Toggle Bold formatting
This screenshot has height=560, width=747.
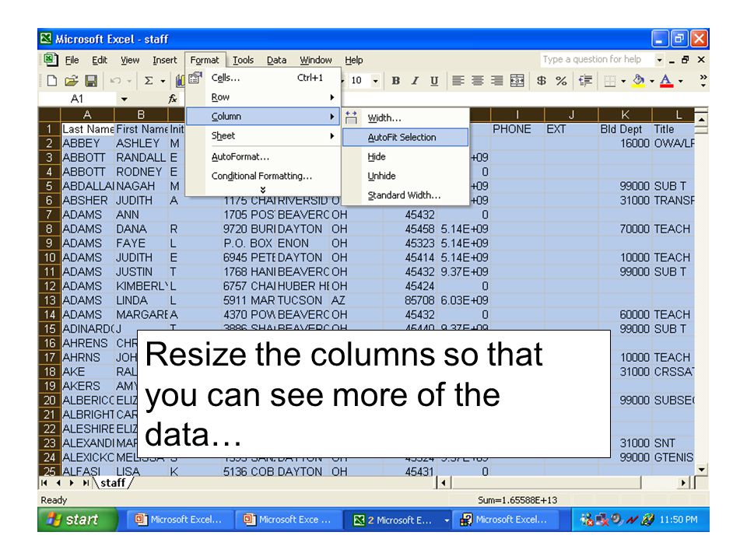(395, 80)
